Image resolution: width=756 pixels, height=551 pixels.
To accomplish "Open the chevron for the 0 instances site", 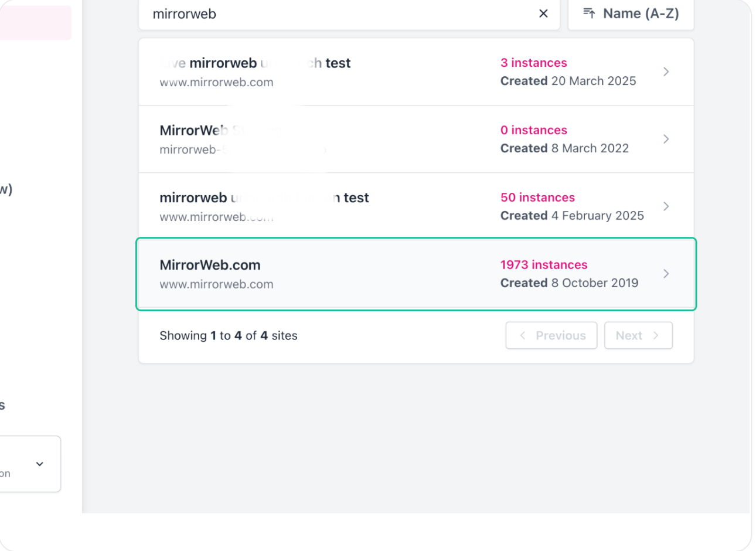I will 666,139.
